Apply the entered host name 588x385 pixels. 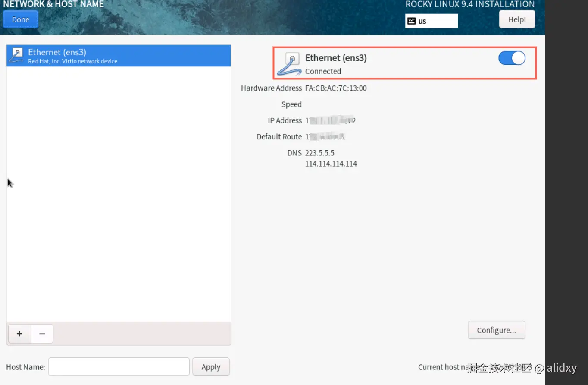pyautogui.click(x=211, y=367)
